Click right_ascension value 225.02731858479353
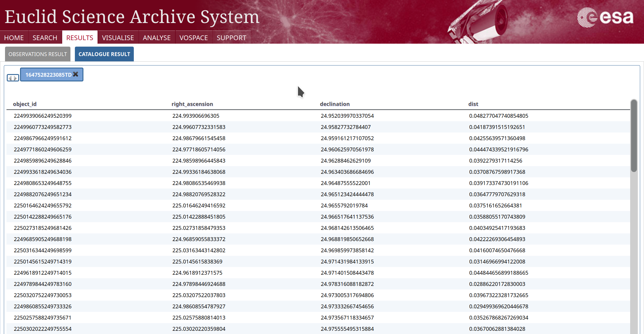 coord(199,228)
